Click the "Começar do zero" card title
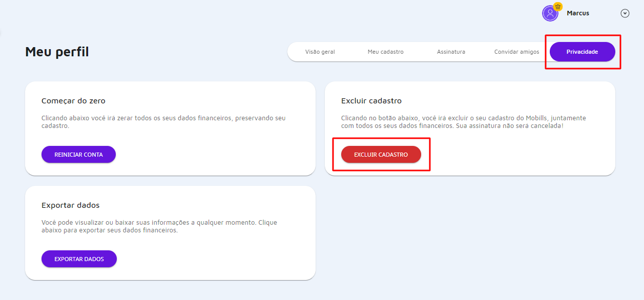 [x=72, y=100]
